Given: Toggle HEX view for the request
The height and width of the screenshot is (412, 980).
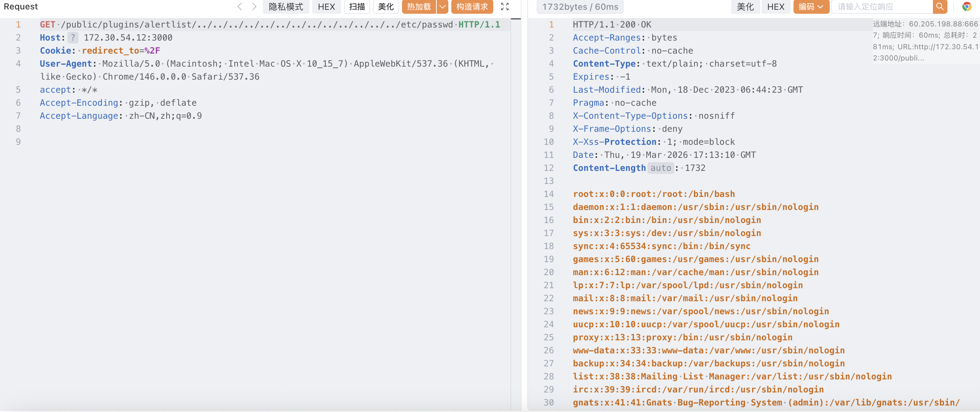Looking at the screenshot, I should click(x=326, y=7).
